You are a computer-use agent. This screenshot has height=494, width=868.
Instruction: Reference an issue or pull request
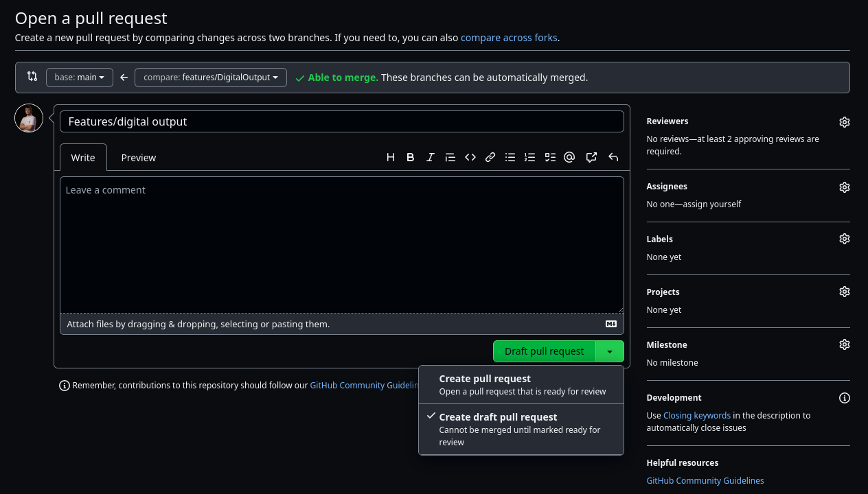591,157
